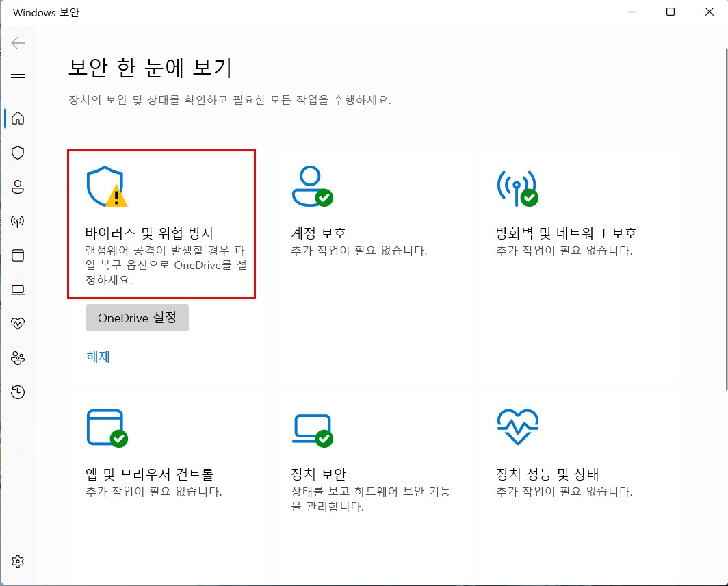Viewport: 728px width, 586px height.
Task: Open the 장치 보안 title
Action: pyautogui.click(x=319, y=474)
